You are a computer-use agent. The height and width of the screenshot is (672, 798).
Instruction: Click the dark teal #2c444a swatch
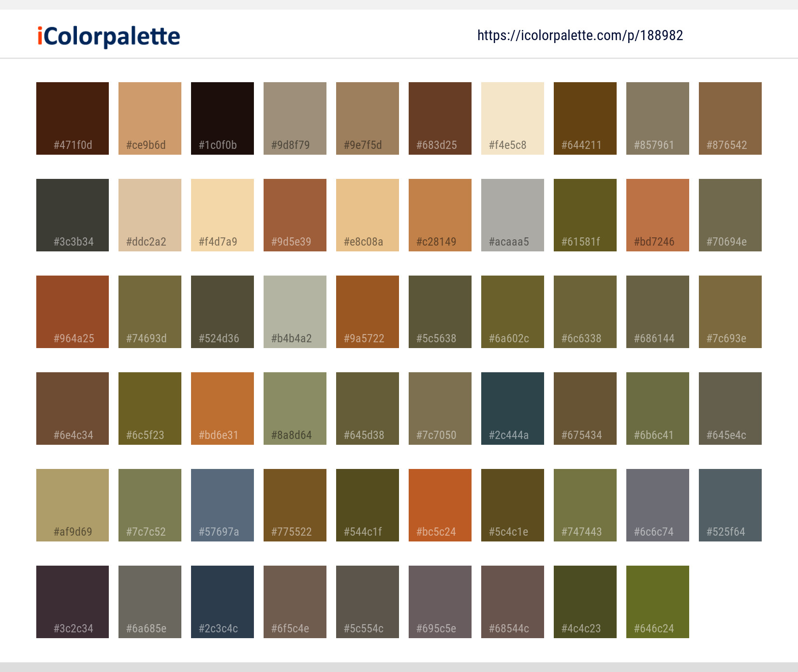click(512, 408)
